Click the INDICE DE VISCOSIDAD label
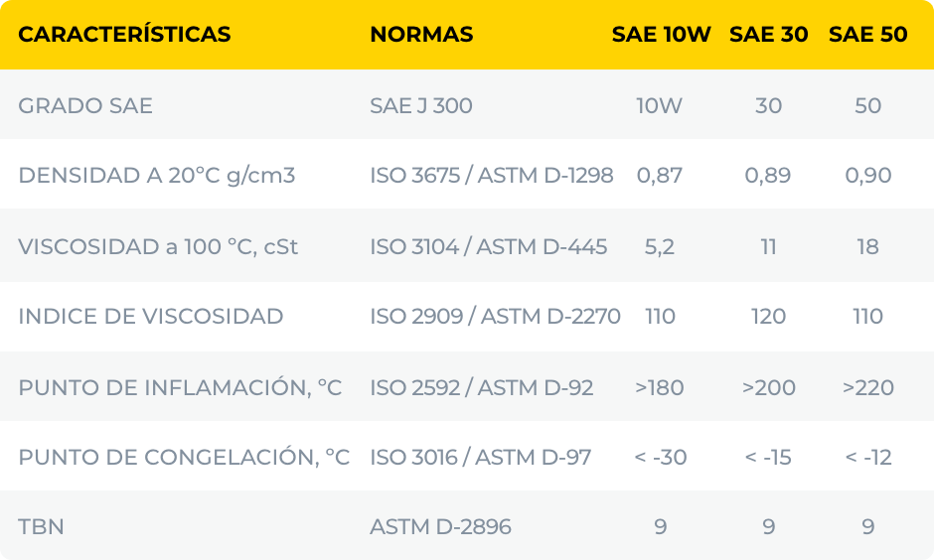Viewport: 934px width, 560px height. click(x=151, y=317)
